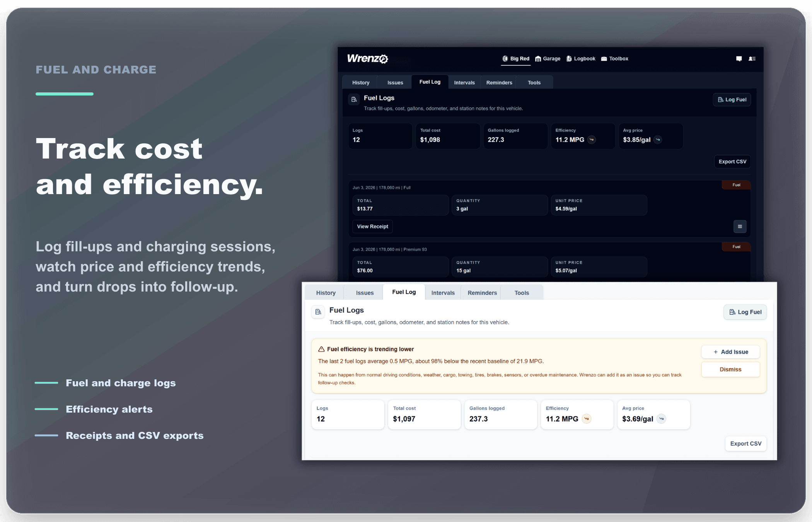Image resolution: width=812 pixels, height=522 pixels.
Task: Open the menu icon on the $13.77 entry
Action: (x=740, y=227)
